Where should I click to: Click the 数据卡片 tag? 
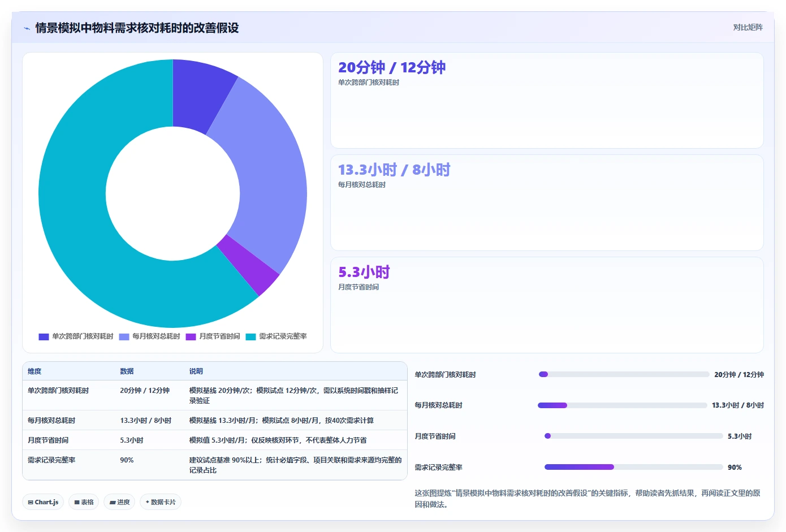[x=161, y=502]
